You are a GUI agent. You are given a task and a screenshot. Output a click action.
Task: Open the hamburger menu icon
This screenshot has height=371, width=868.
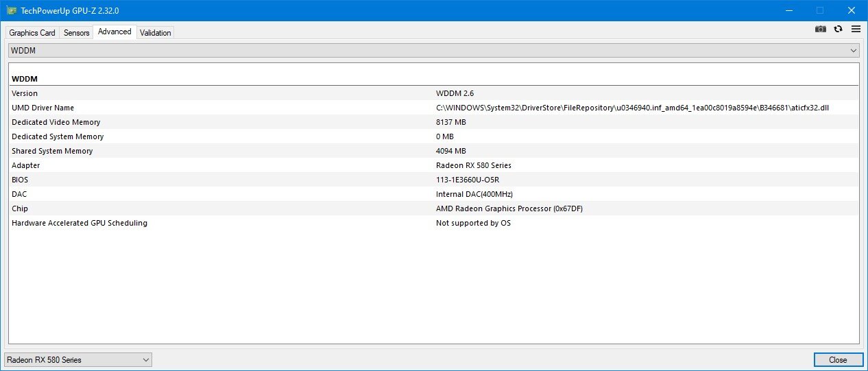coord(856,29)
